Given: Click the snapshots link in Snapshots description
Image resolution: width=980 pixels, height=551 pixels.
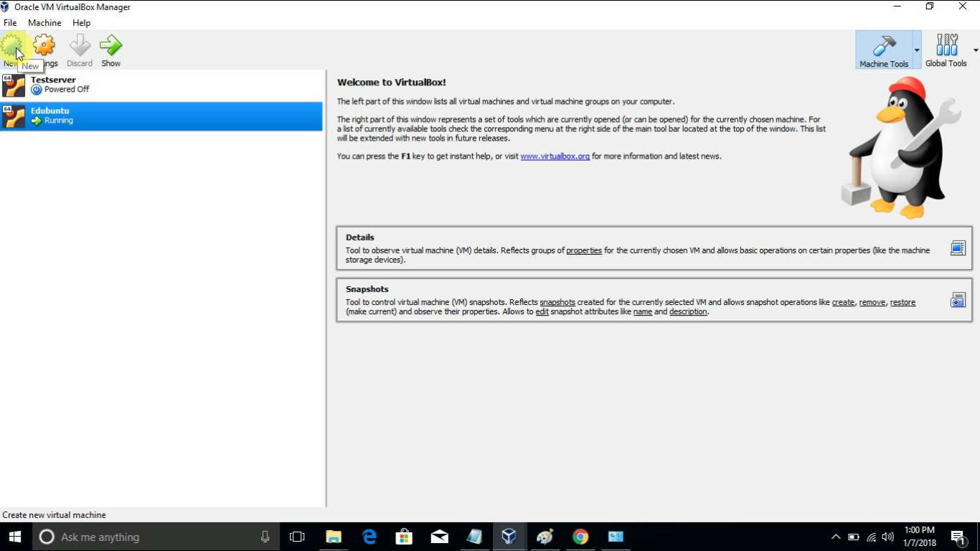Looking at the screenshot, I should coord(557,302).
